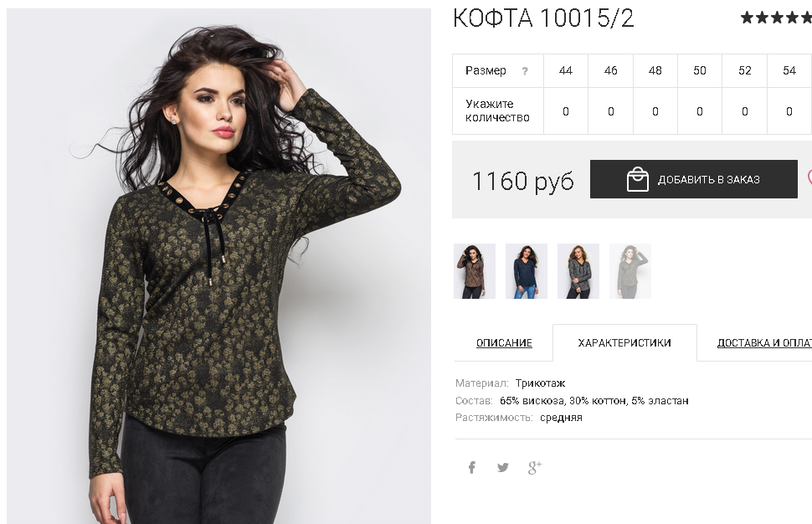Image resolution: width=812 pixels, height=524 pixels.
Task: Select quantity field for size 44
Action: point(566,111)
